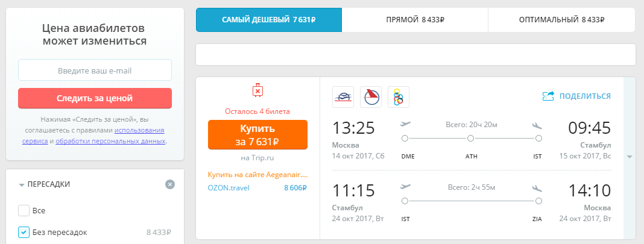This screenshot has height=244, width=644.
Task: Click the first airline logo icon
Action: tap(343, 97)
